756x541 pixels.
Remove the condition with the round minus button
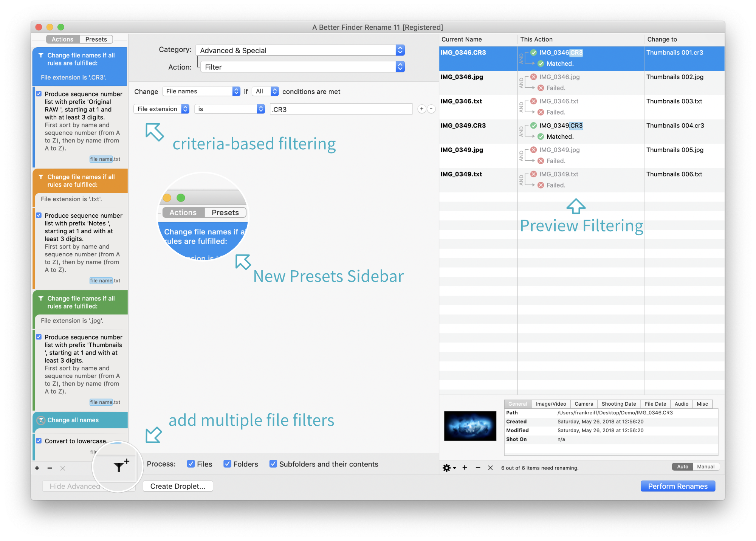pyautogui.click(x=431, y=109)
